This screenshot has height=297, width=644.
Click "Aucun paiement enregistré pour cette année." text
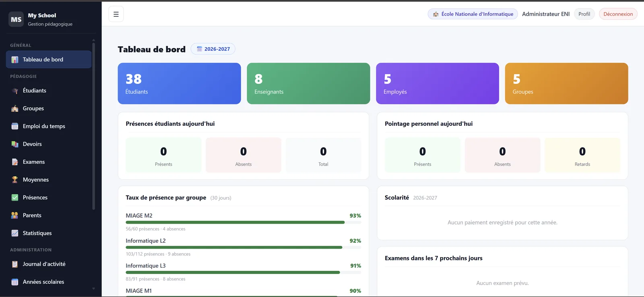(x=502, y=222)
